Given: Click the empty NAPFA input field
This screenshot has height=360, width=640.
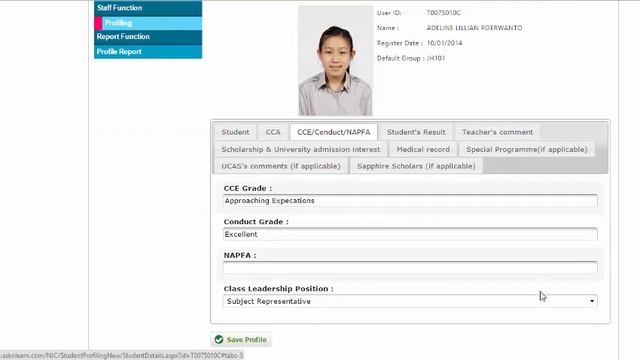Looking at the screenshot, I should (410, 268).
